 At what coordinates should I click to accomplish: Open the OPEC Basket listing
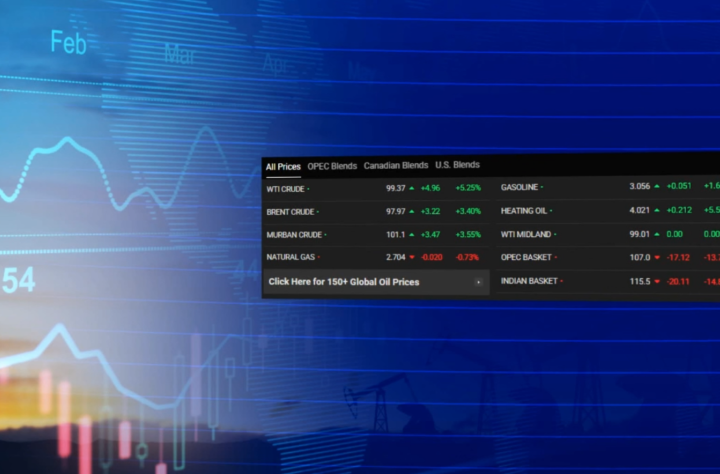coord(527,257)
